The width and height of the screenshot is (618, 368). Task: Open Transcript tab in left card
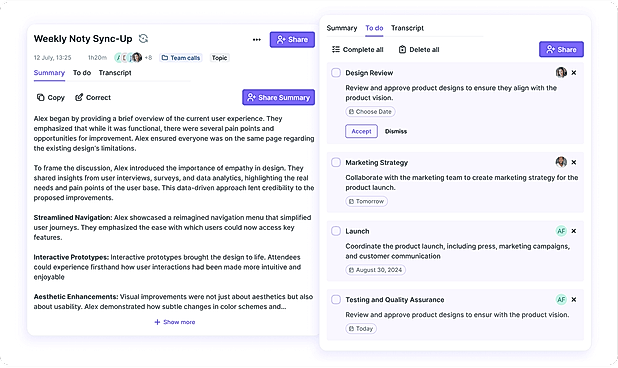pyautogui.click(x=115, y=73)
